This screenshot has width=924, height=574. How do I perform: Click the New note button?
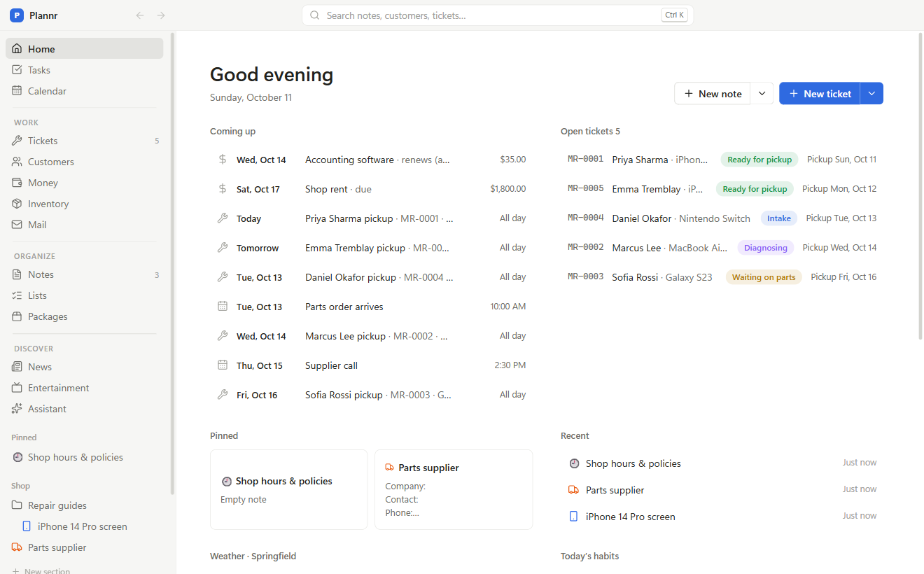point(713,94)
